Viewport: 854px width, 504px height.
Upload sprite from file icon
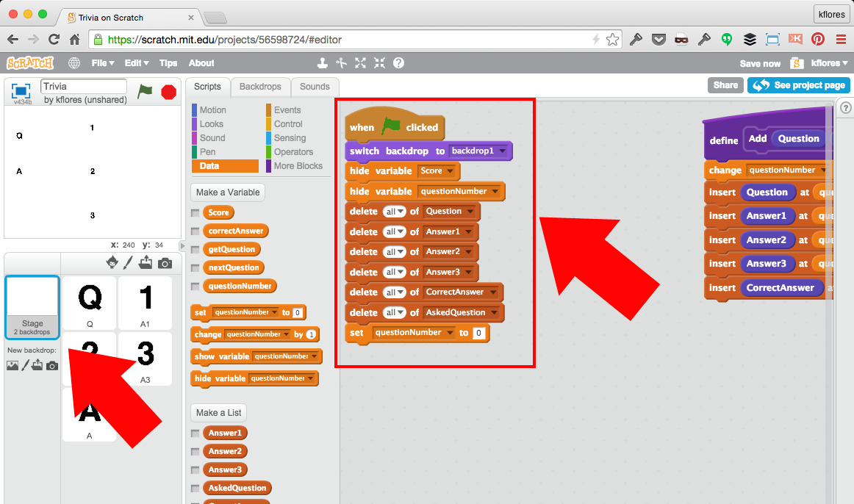click(x=146, y=263)
